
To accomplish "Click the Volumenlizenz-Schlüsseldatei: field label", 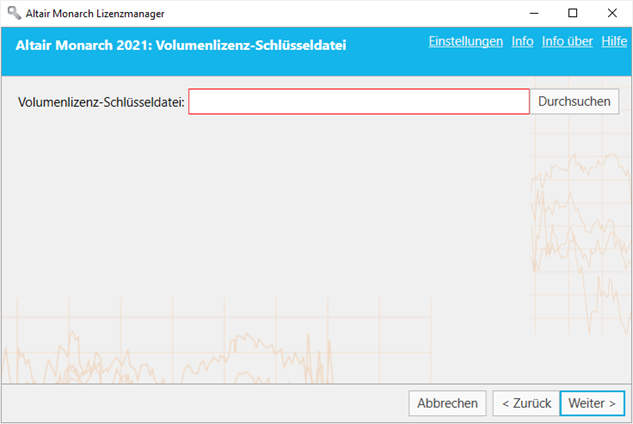I will pyautogui.click(x=101, y=102).
